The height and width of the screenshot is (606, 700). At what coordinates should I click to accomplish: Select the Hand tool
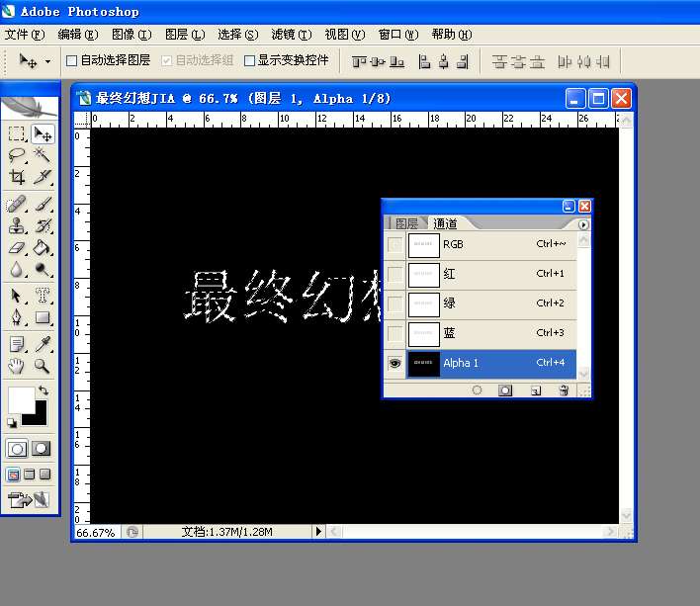tap(17, 366)
